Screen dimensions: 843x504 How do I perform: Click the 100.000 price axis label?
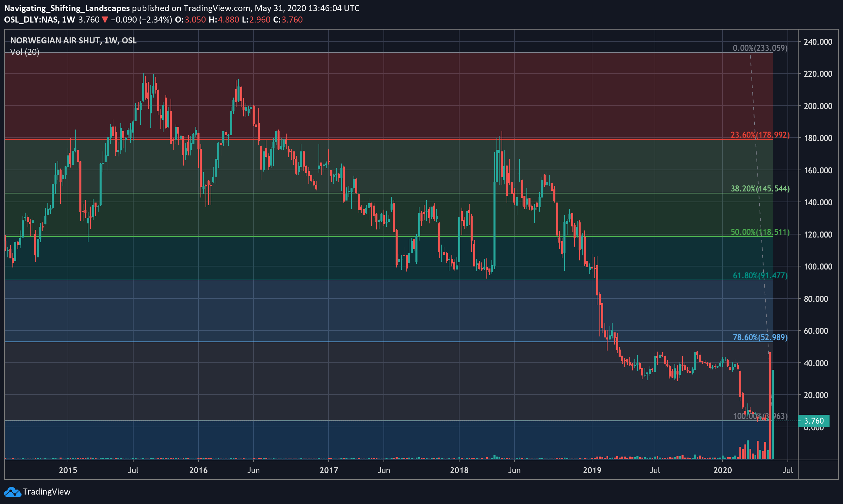(818, 266)
